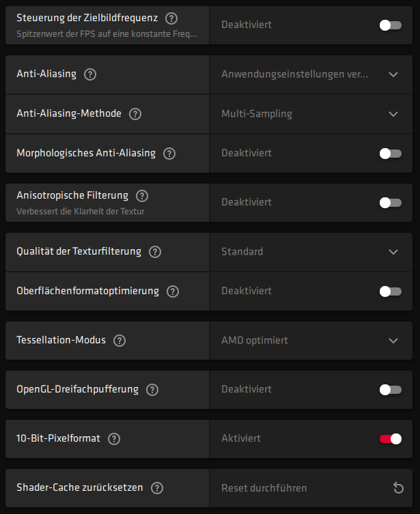
Task: Click the Tessellation-Modus question mark icon
Action: coord(120,341)
